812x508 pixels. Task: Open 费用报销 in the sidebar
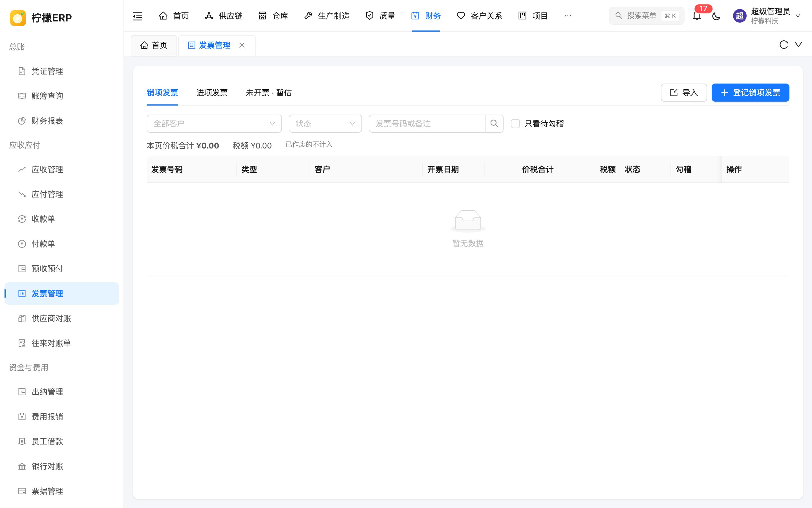click(x=62, y=417)
